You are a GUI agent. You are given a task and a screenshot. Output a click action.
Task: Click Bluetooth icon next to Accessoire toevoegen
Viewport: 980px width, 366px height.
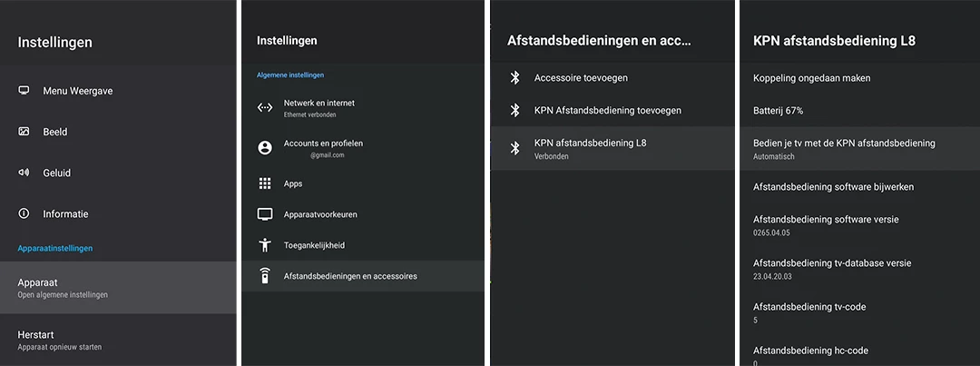click(515, 77)
